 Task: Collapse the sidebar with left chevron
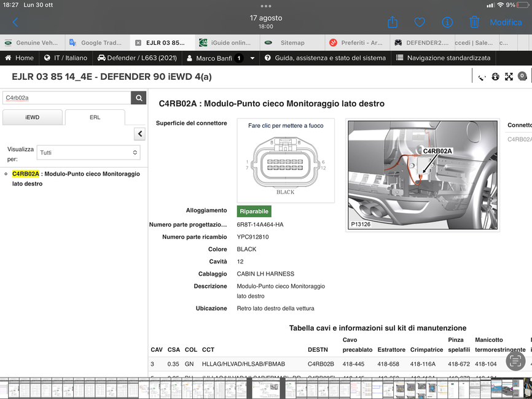[x=140, y=134]
